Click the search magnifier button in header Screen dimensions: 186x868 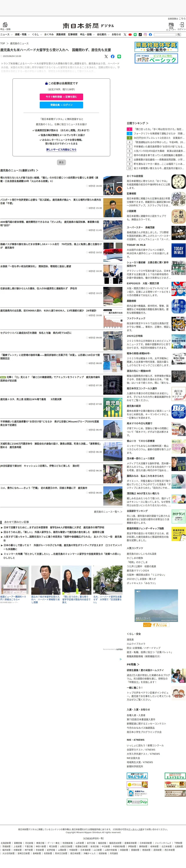[179, 34]
